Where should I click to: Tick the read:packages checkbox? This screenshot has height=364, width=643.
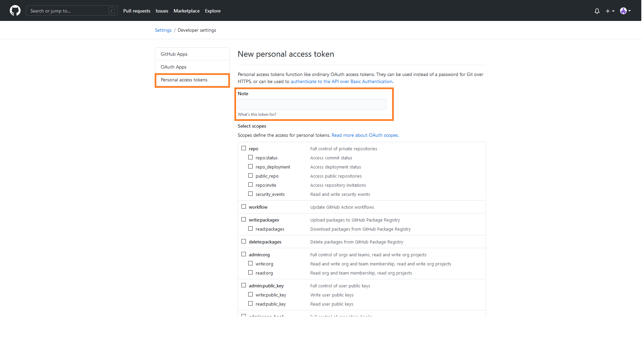(x=250, y=229)
